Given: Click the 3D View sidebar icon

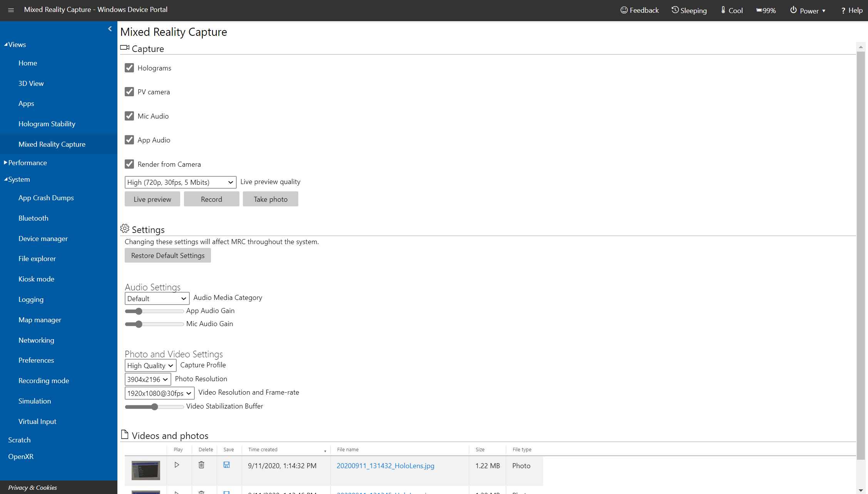Looking at the screenshot, I should click(x=31, y=83).
